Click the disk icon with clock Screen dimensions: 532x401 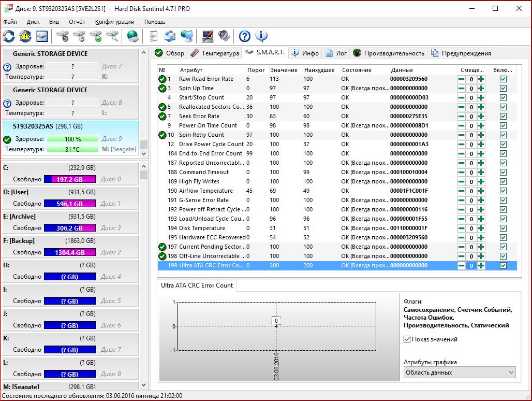pos(79,36)
